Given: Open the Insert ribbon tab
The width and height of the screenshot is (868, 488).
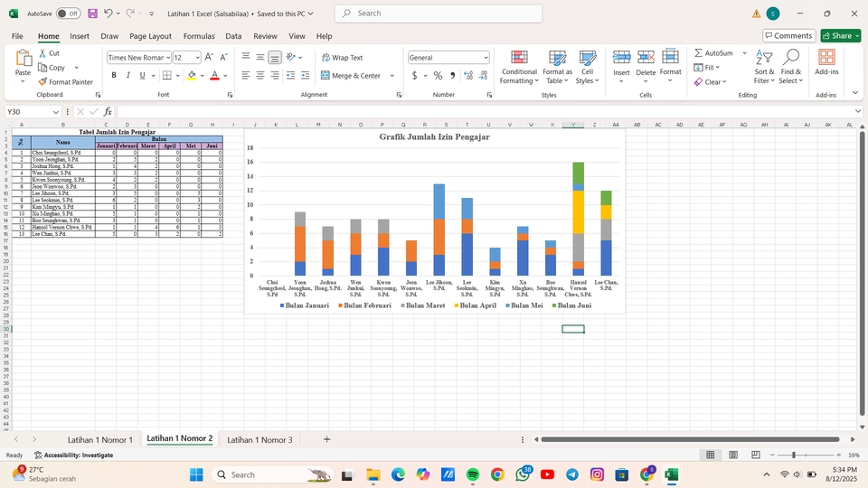Looking at the screenshot, I should tap(80, 36).
